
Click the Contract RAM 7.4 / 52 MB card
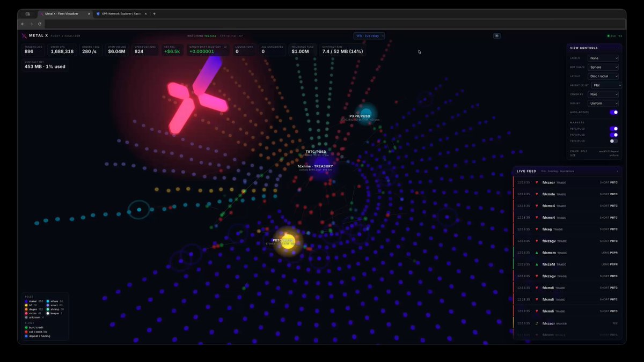click(x=343, y=50)
